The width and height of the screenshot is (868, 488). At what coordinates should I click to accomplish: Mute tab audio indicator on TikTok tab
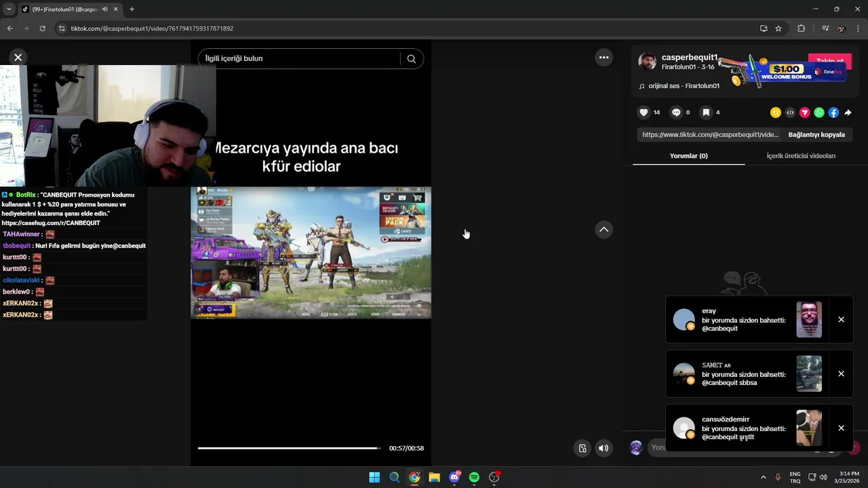point(104,9)
